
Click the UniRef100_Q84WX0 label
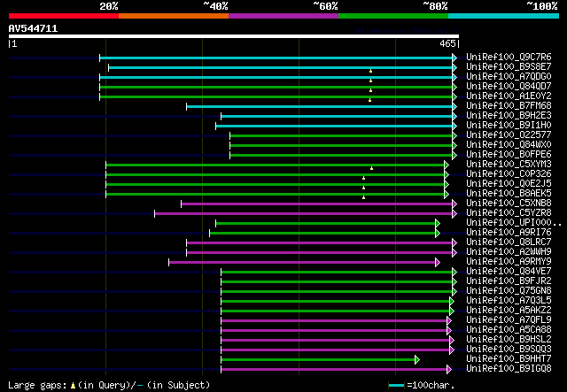coord(509,145)
